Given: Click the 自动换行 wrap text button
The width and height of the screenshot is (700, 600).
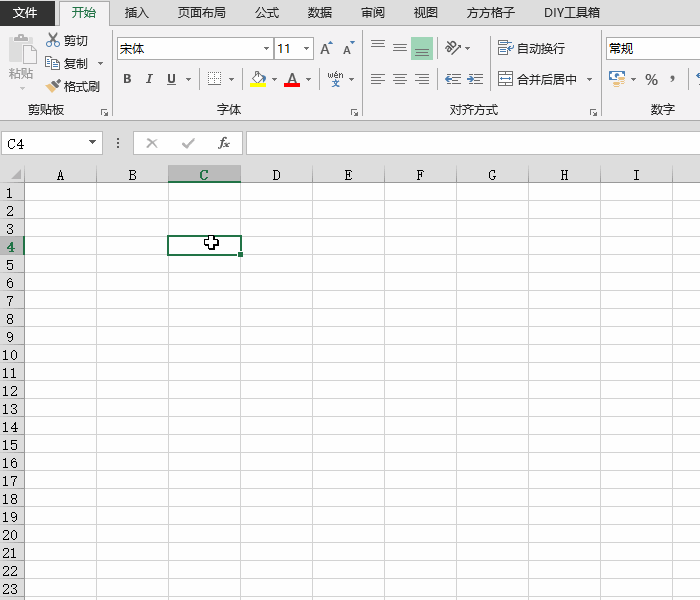Looking at the screenshot, I should [x=531, y=48].
